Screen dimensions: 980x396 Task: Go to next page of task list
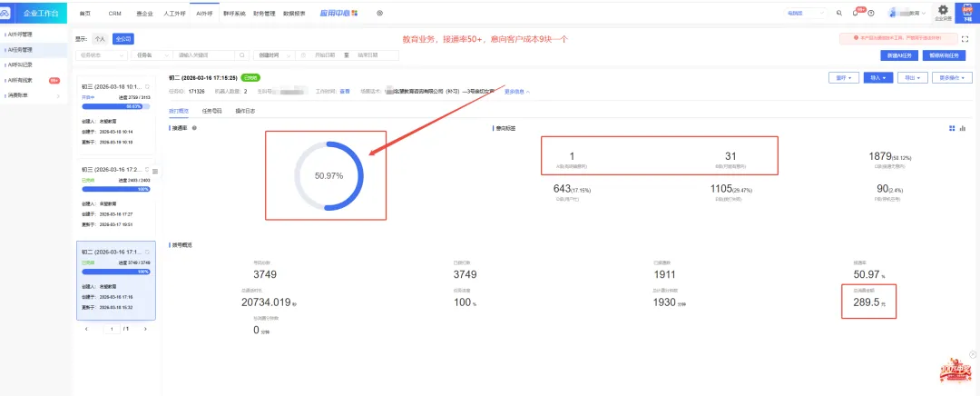(x=145, y=329)
